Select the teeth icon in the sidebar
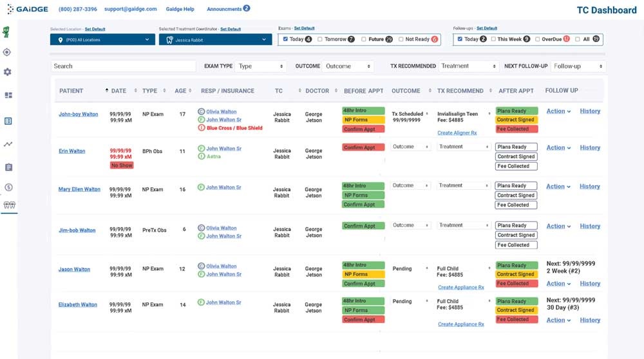This screenshot has height=359, width=644. coord(8,205)
